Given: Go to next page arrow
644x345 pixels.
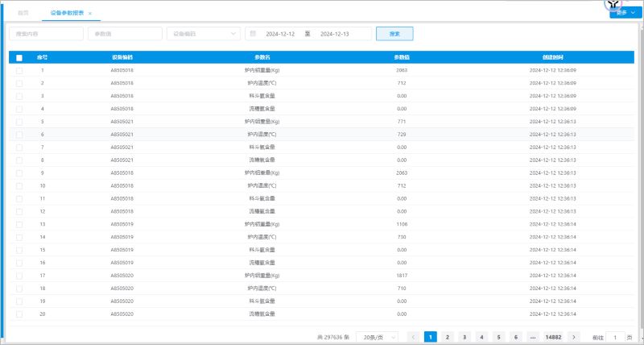Looking at the screenshot, I should click(x=574, y=337).
